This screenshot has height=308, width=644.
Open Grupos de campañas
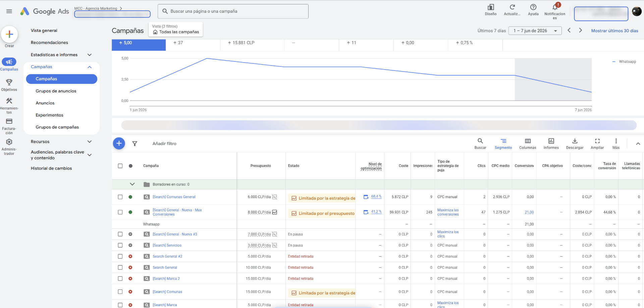coord(57,127)
